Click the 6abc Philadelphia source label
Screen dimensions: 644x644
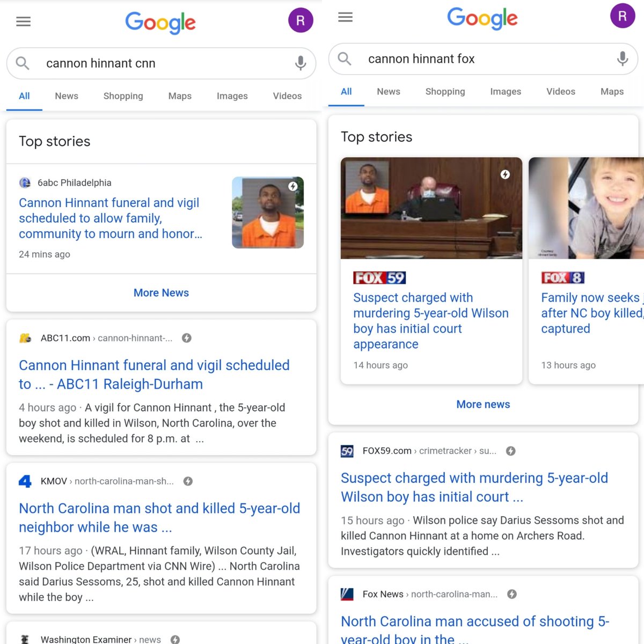75,183
